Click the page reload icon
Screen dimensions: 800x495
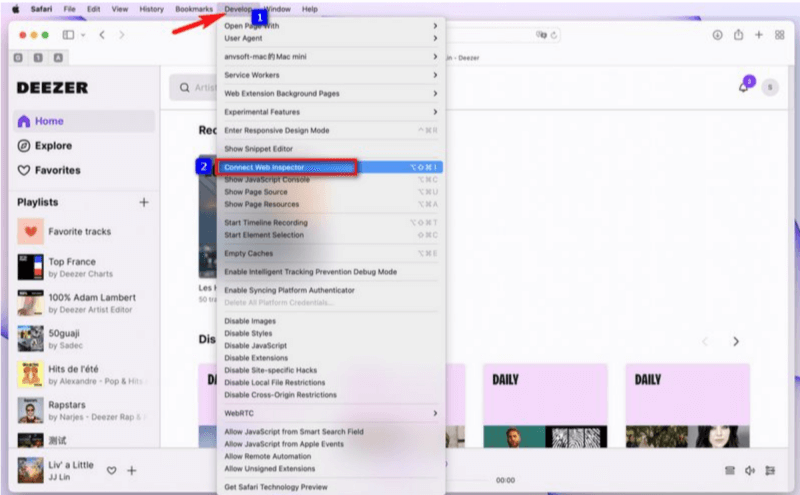click(x=554, y=35)
